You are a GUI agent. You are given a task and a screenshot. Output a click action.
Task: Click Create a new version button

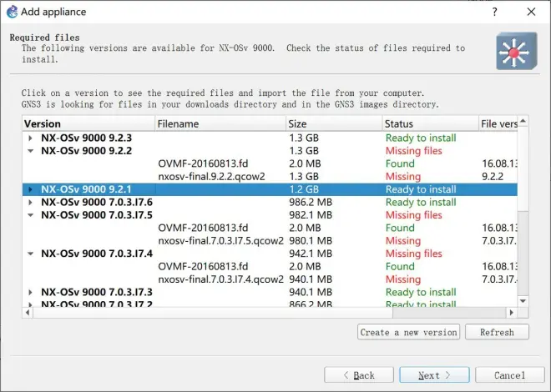(x=409, y=332)
